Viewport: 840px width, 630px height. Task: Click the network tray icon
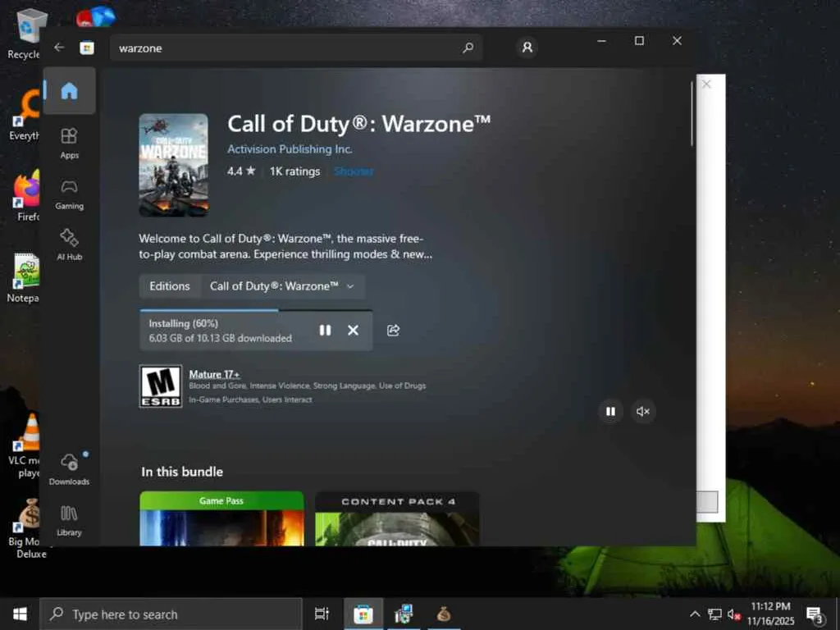(x=714, y=614)
